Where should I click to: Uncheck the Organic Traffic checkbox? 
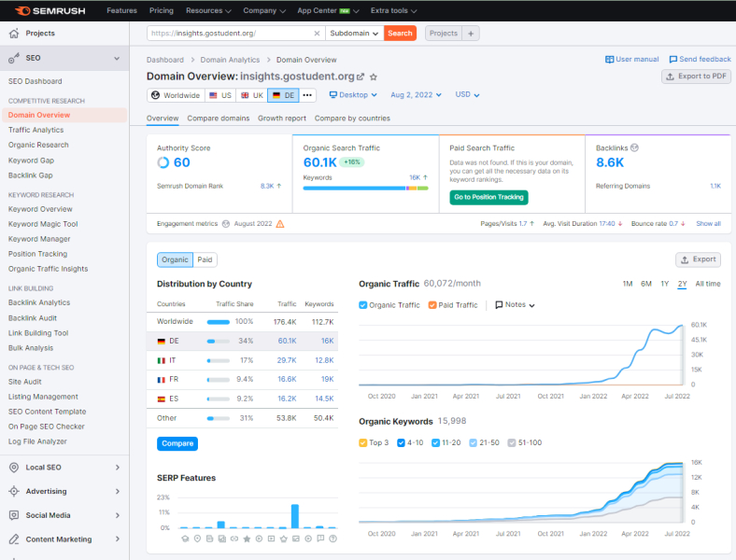[x=363, y=305]
